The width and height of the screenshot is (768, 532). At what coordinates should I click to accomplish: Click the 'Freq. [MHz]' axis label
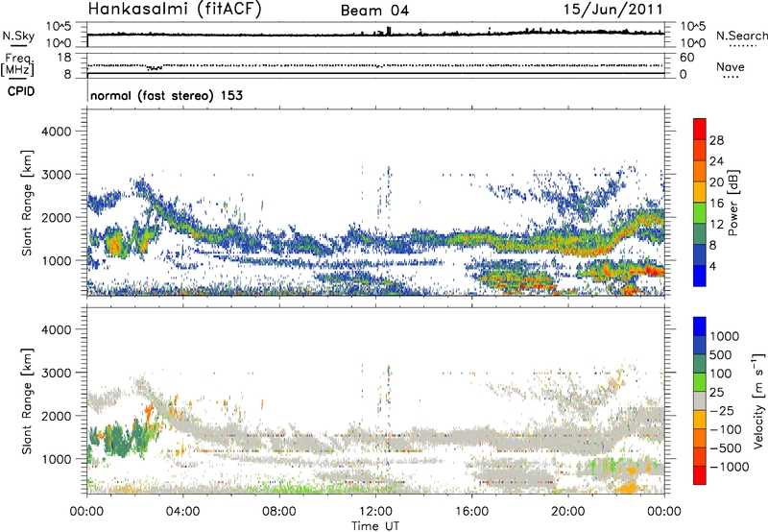click(x=19, y=64)
